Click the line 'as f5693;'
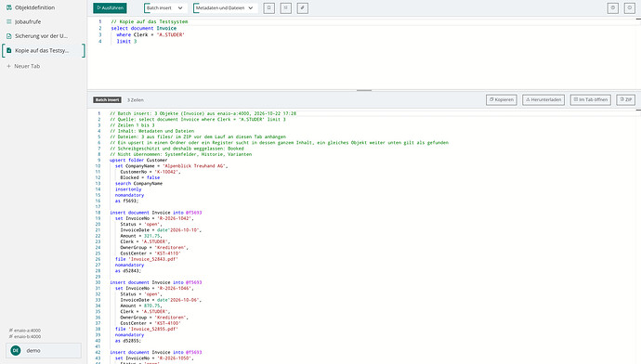 tap(126, 201)
